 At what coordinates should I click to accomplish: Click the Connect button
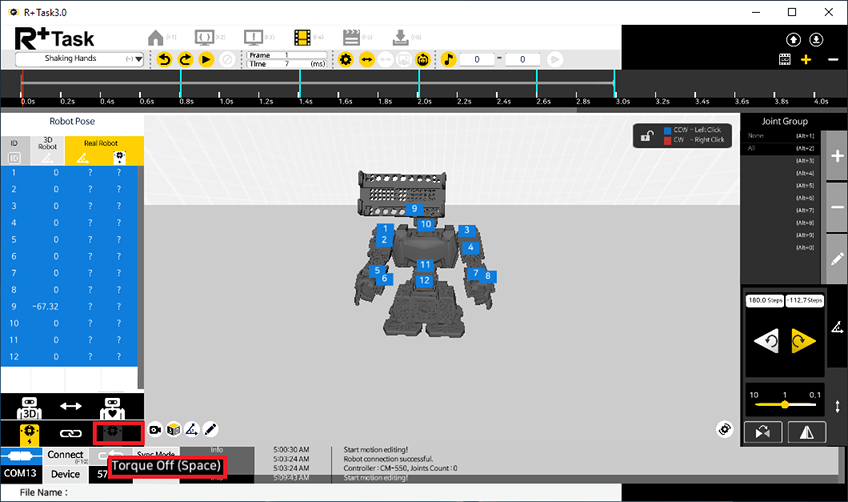(x=66, y=455)
